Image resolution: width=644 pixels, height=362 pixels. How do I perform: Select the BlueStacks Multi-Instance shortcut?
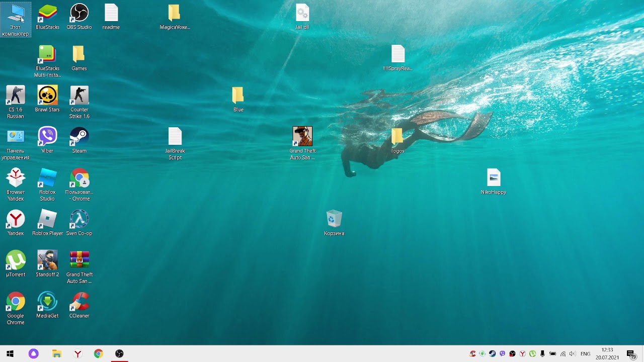[x=47, y=61]
